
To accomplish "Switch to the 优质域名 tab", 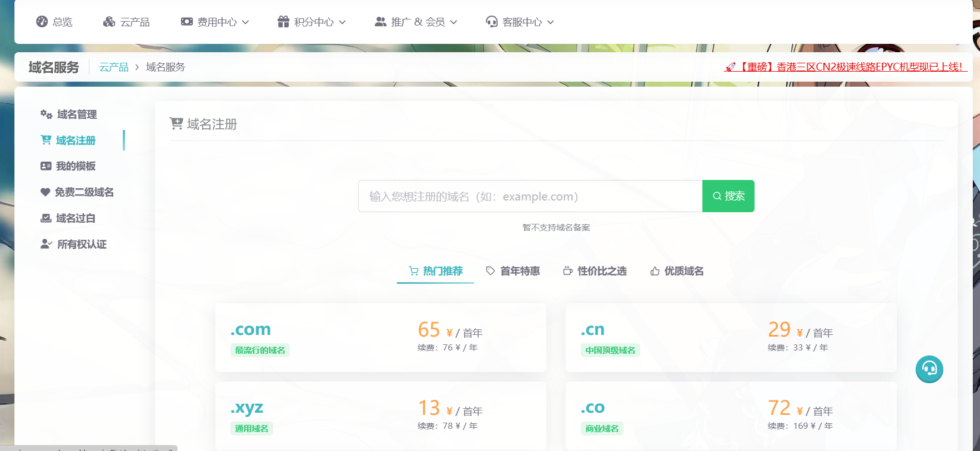I will click(x=677, y=271).
